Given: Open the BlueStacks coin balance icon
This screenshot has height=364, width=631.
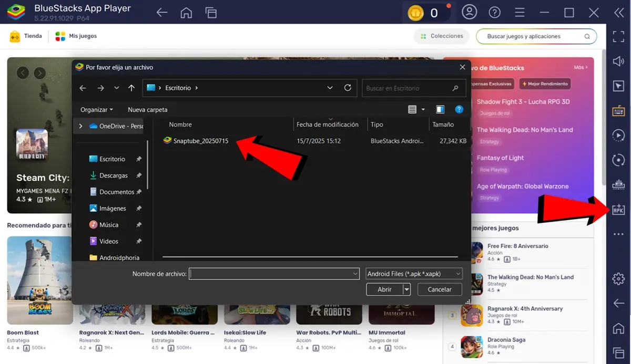Looking at the screenshot, I should [x=416, y=13].
